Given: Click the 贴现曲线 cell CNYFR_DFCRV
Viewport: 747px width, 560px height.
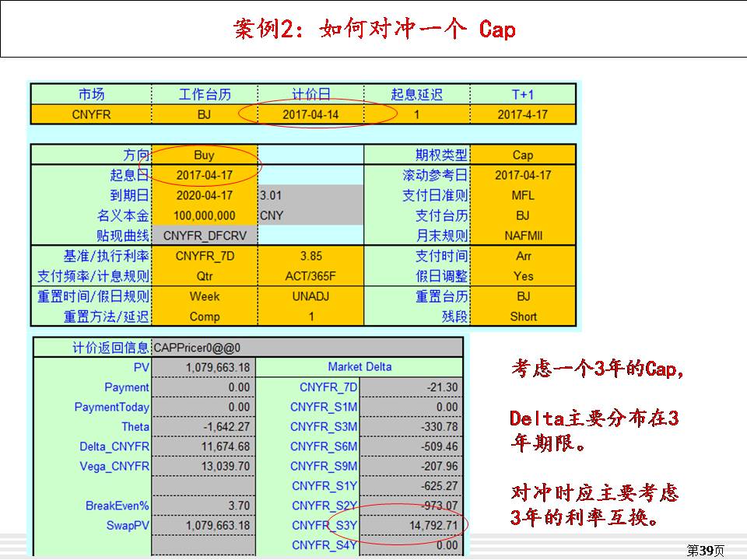Looking at the screenshot, I should (204, 236).
